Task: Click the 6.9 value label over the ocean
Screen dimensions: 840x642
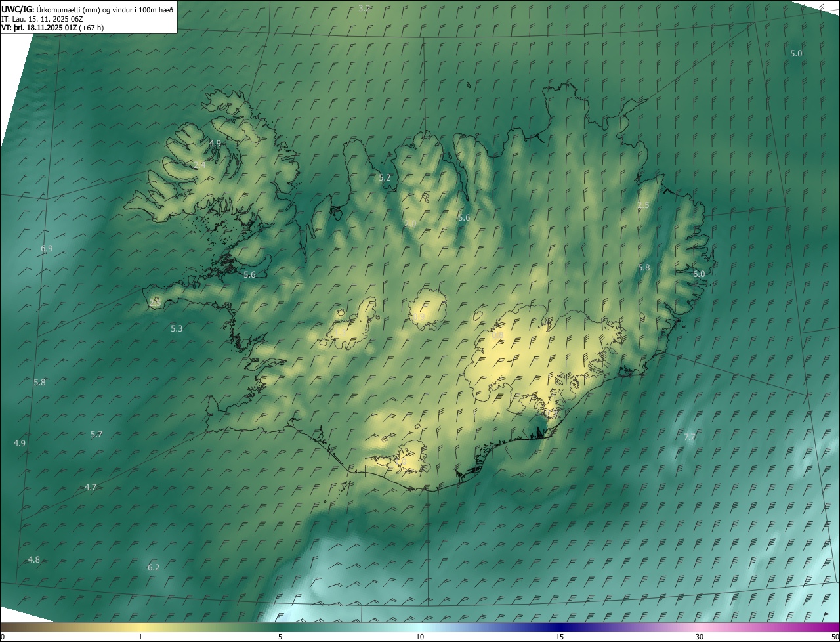Action: click(47, 248)
